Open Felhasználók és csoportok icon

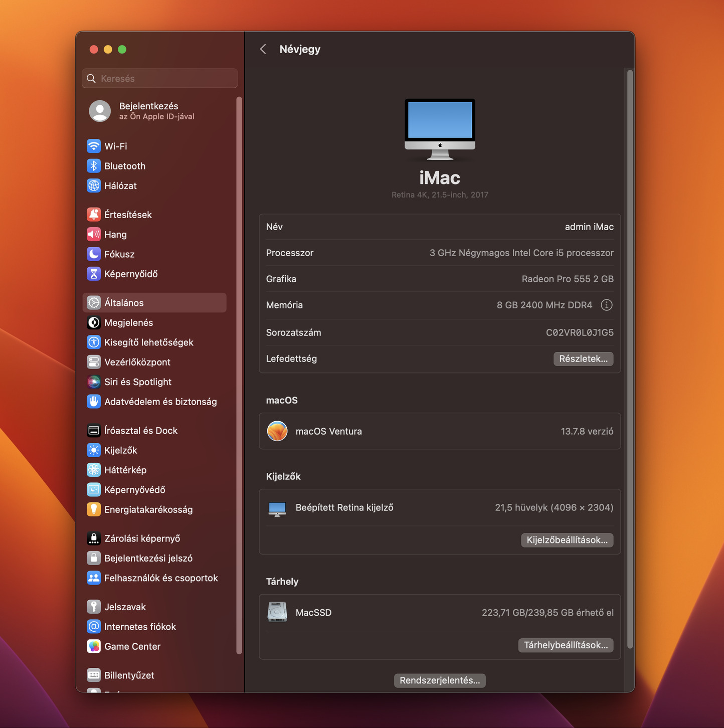[94, 578]
